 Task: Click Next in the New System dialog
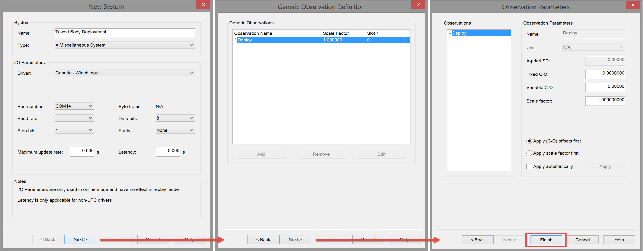(x=80, y=239)
